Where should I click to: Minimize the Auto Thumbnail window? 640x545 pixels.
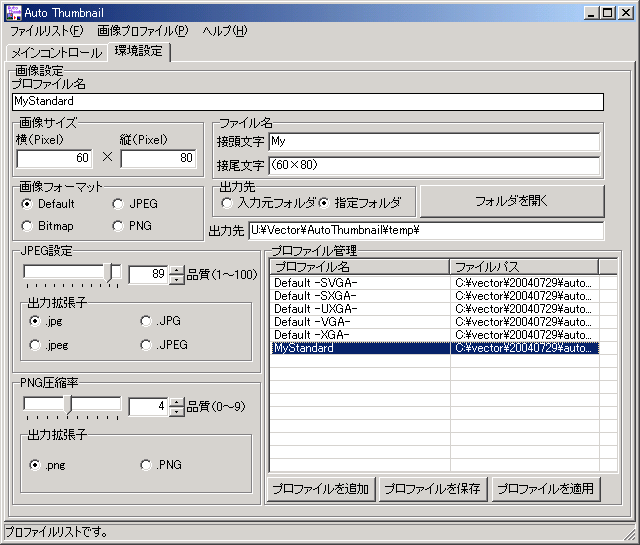point(591,13)
